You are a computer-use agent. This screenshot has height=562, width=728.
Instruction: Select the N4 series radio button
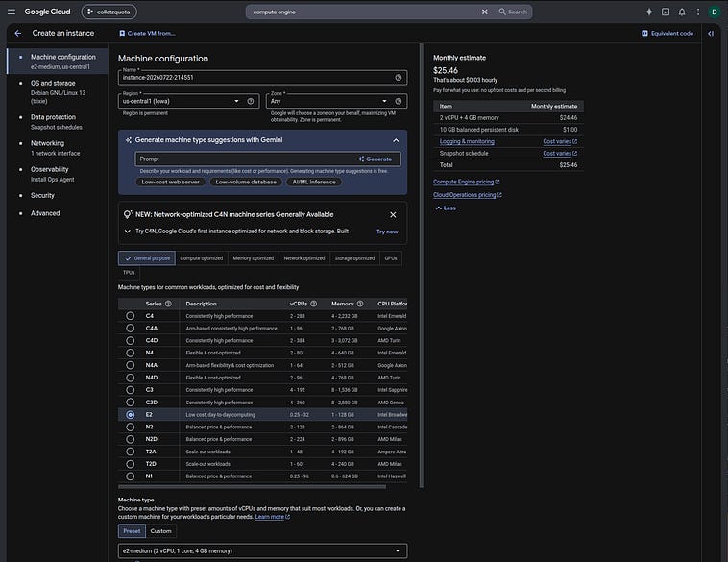pos(130,353)
